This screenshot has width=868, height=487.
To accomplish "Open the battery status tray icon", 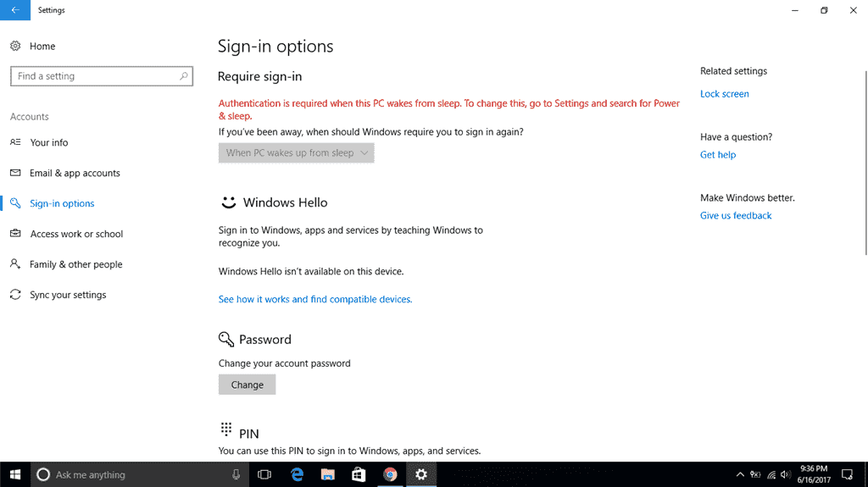I will pyautogui.click(x=755, y=474).
